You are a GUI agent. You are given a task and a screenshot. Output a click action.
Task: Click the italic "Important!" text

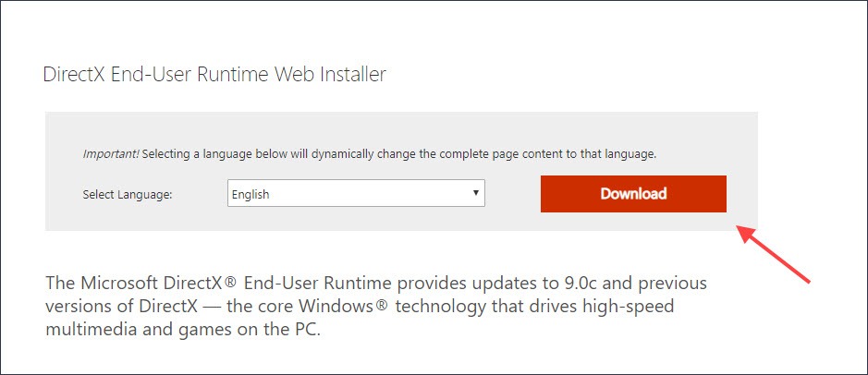pyautogui.click(x=111, y=153)
